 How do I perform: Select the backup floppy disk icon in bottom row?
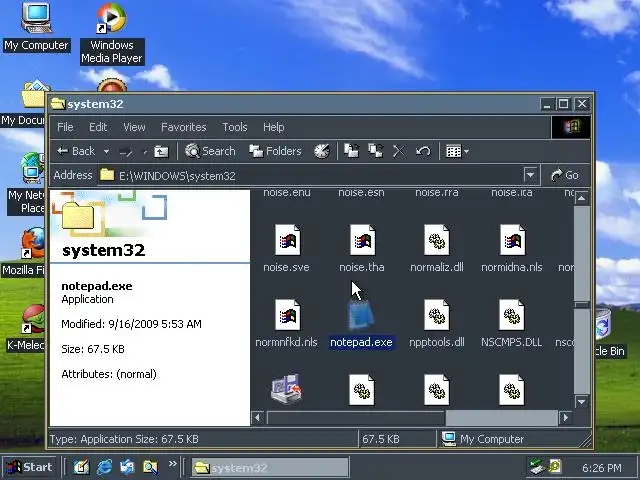pyautogui.click(x=286, y=389)
